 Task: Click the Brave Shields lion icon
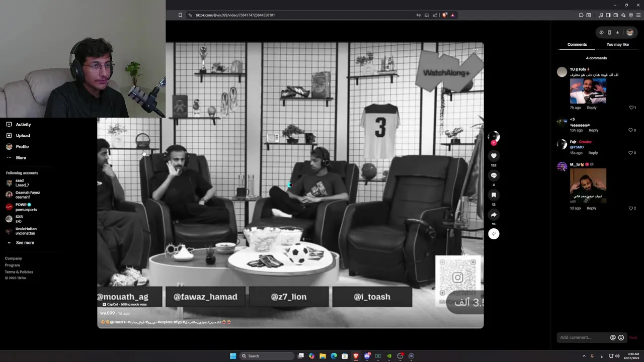444,15
